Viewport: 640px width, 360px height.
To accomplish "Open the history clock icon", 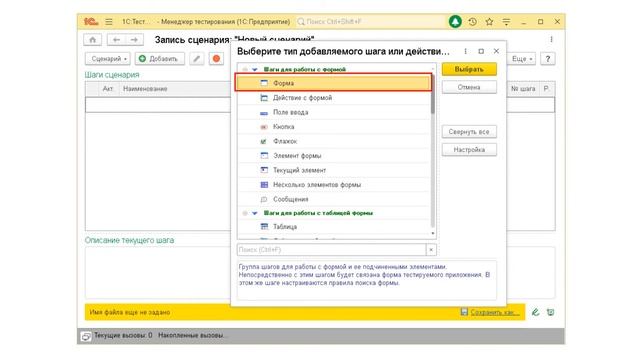I will click(472, 22).
